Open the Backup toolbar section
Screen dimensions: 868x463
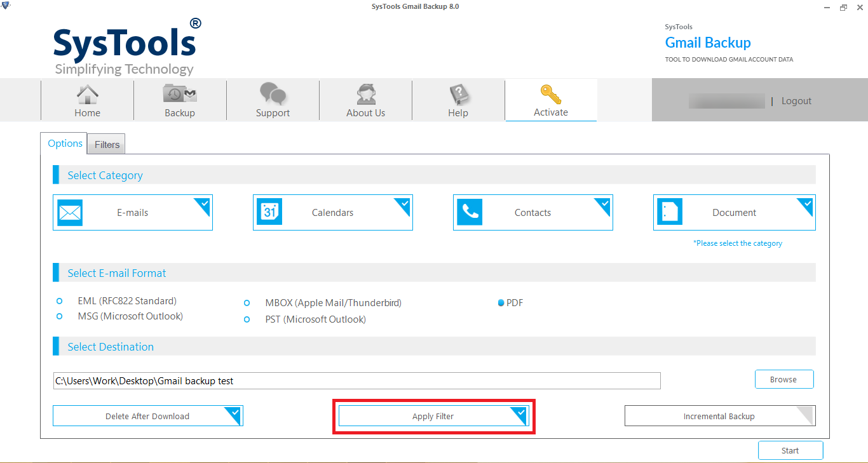click(x=180, y=100)
